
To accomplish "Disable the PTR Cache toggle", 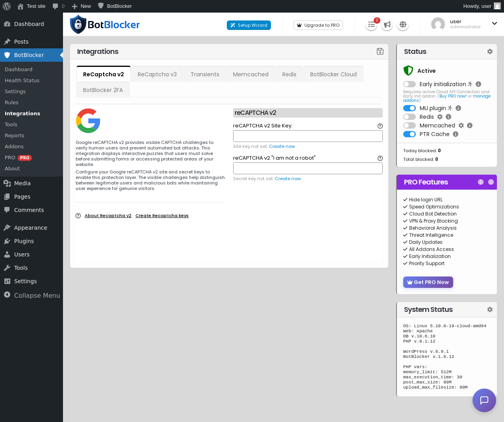I will [x=409, y=134].
